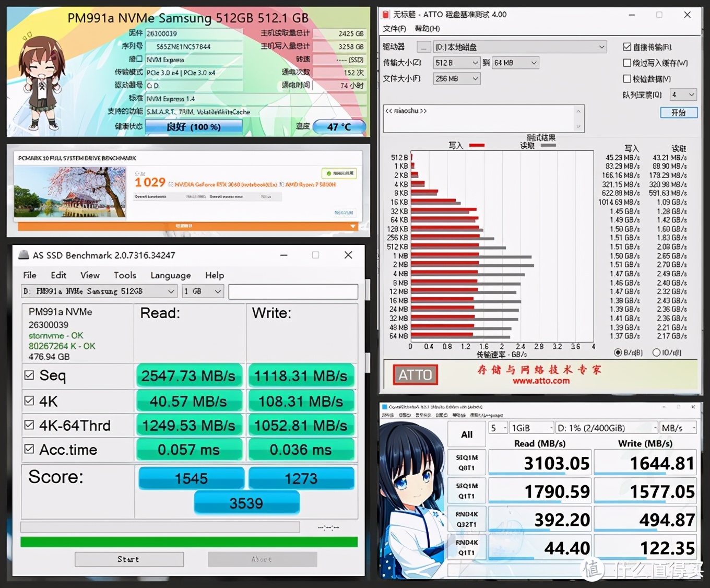Select the IO/s radio button in ATTO
This screenshot has height=588, width=710.
click(x=656, y=352)
